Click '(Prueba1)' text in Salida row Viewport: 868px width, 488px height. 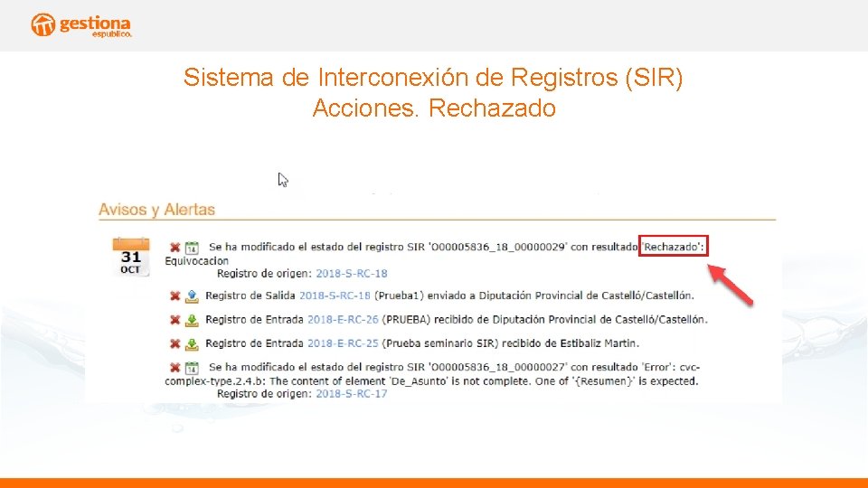coord(399,296)
